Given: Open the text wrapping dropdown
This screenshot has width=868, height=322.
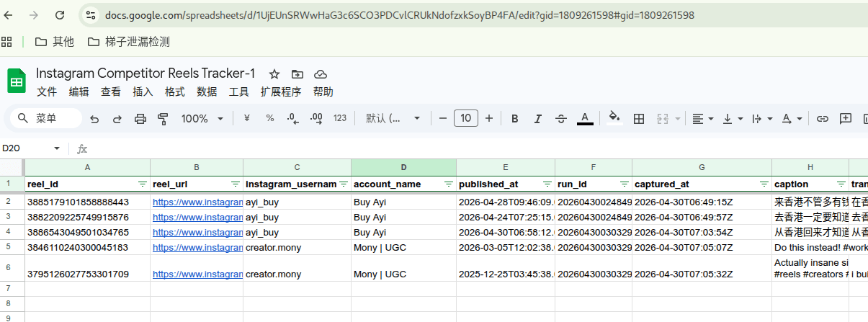Looking at the screenshot, I should coord(762,119).
